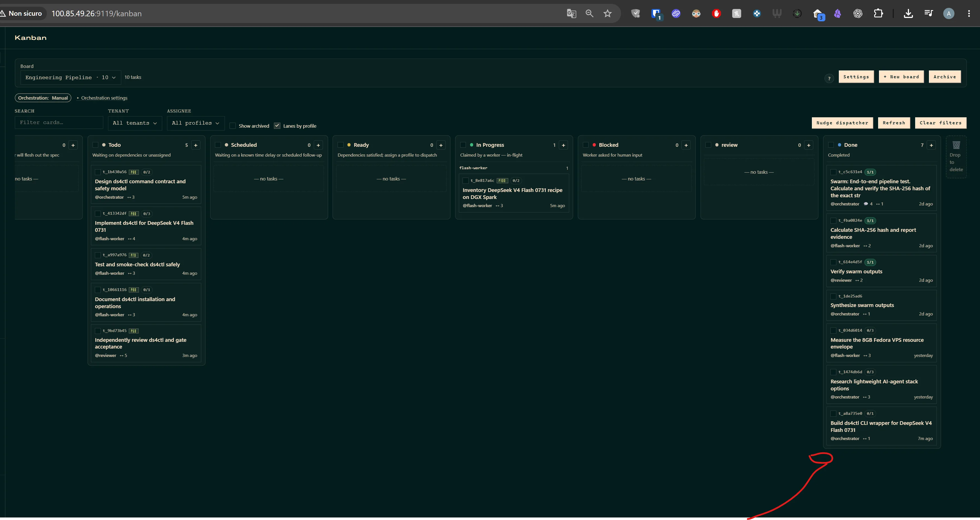Image resolution: width=980 pixels, height=520 pixels.
Task: Click the browser address bar URL
Action: tap(97, 14)
